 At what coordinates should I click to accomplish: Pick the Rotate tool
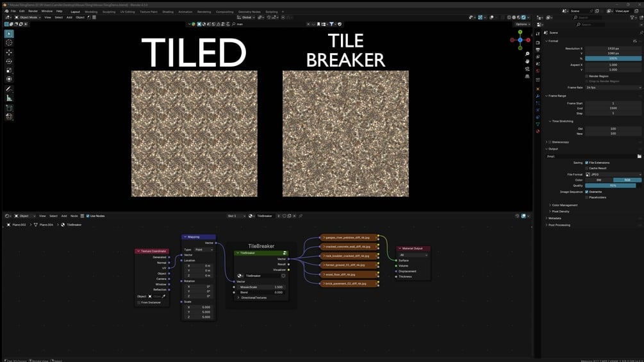9,62
